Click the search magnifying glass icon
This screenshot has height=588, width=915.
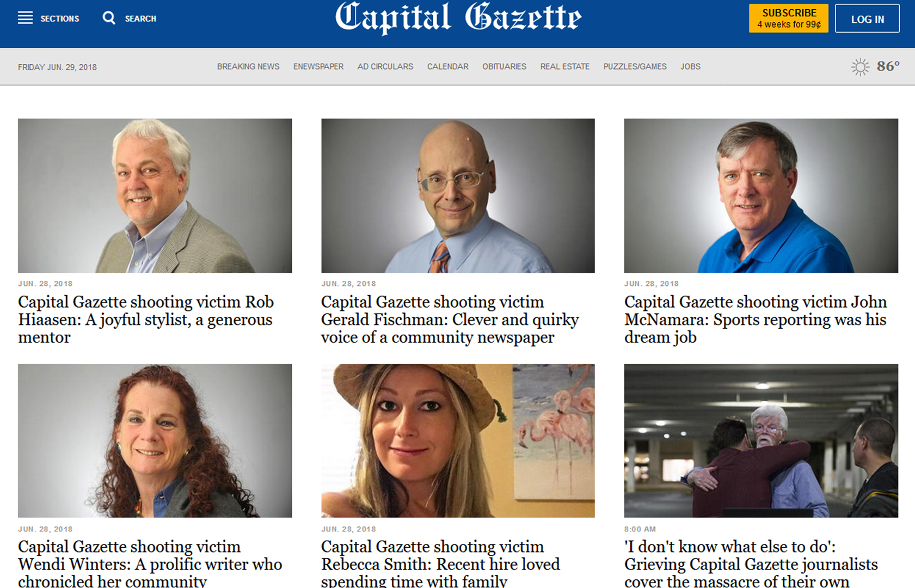(x=109, y=18)
